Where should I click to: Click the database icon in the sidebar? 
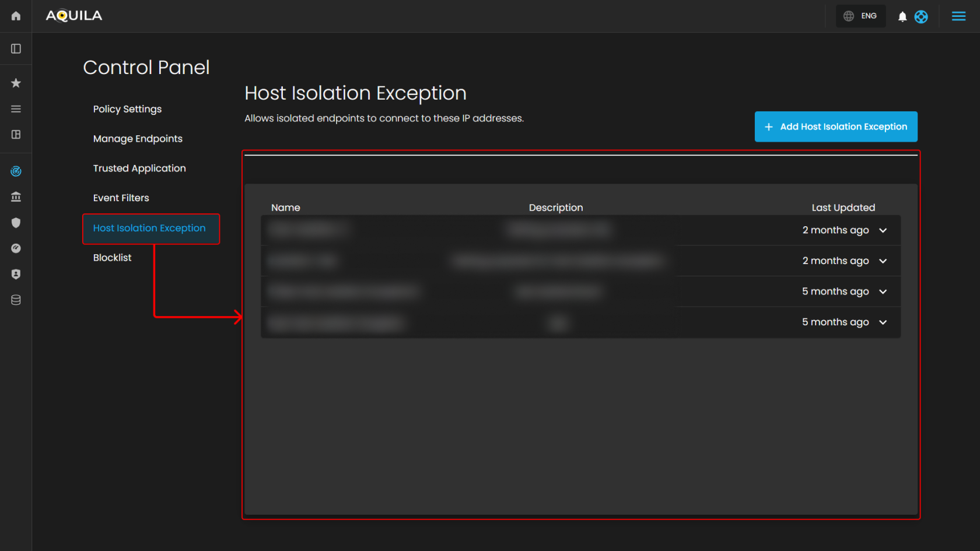pyautogui.click(x=16, y=300)
